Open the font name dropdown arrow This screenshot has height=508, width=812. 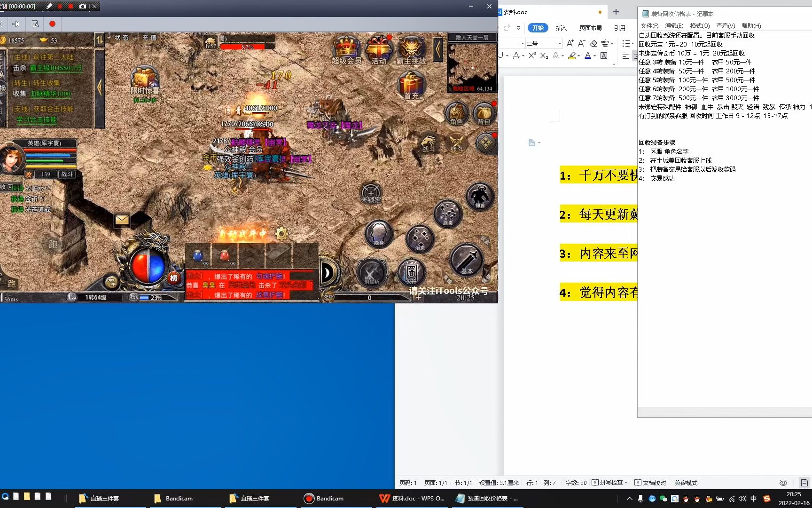point(523,43)
